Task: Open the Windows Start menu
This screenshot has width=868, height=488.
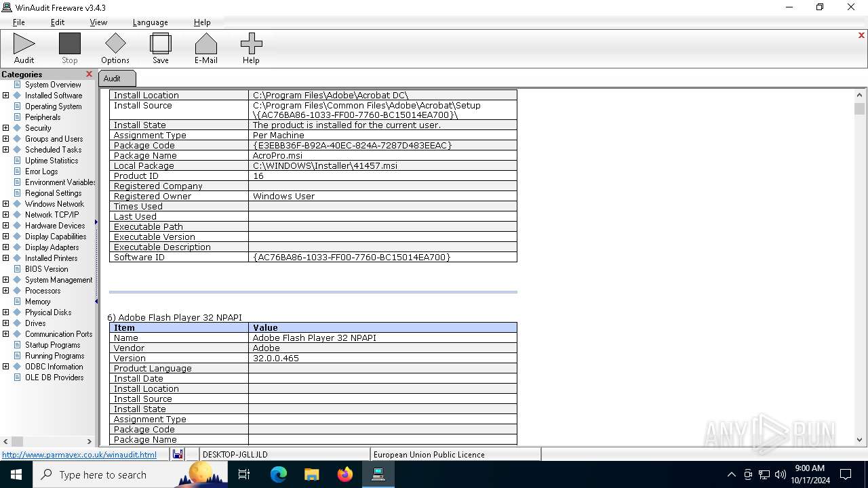Action: pos(16,474)
